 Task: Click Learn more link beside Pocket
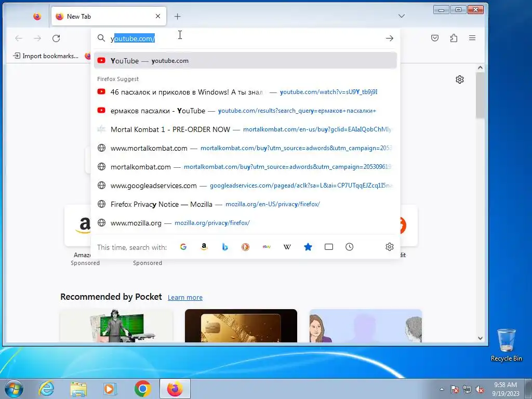click(x=185, y=298)
